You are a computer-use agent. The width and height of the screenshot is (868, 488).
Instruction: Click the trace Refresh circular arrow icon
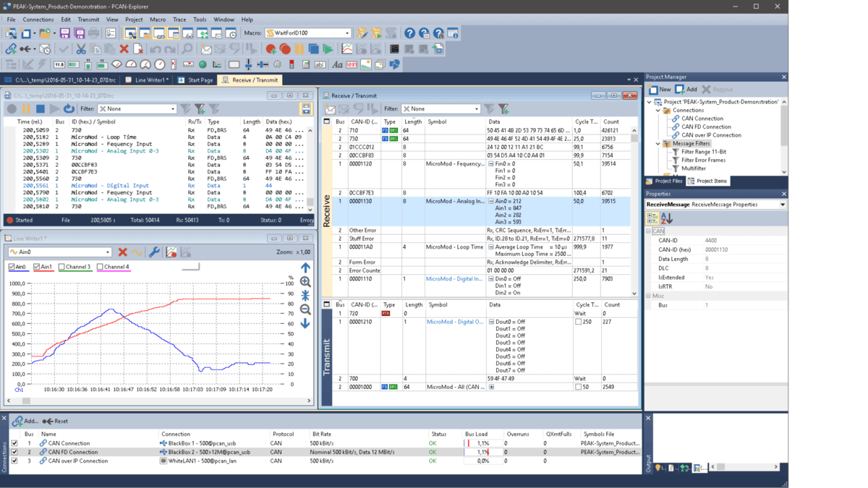click(x=69, y=108)
